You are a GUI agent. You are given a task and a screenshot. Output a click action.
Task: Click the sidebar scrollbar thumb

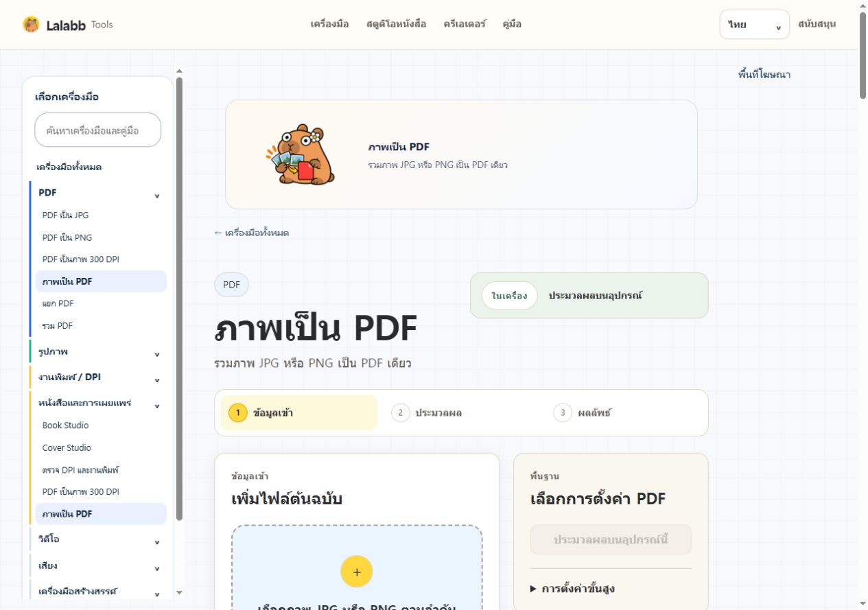point(179,298)
